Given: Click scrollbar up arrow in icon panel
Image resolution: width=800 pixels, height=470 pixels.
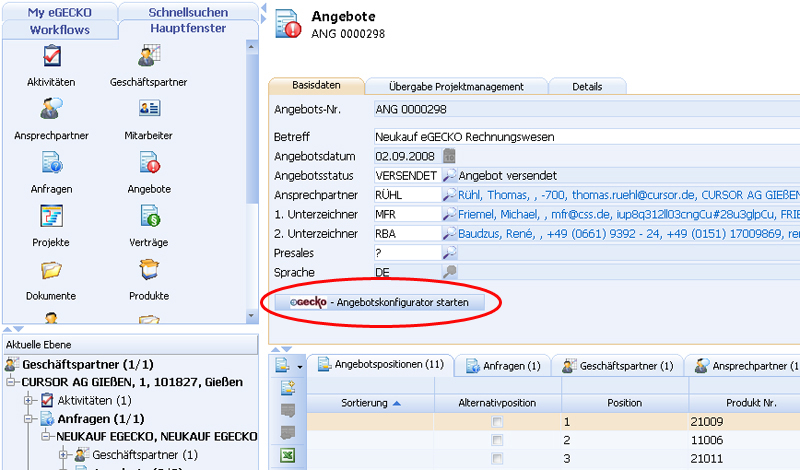Looking at the screenshot, I should pos(251,47).
